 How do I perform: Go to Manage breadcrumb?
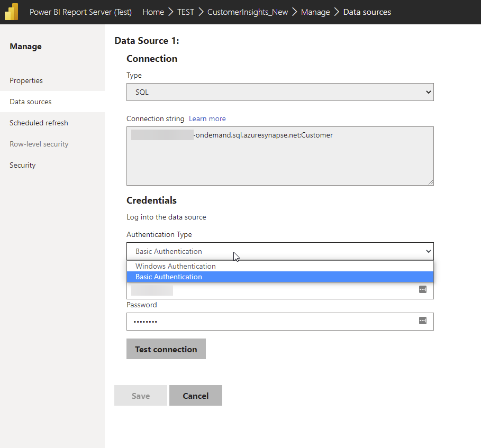(x=315, y=12)
